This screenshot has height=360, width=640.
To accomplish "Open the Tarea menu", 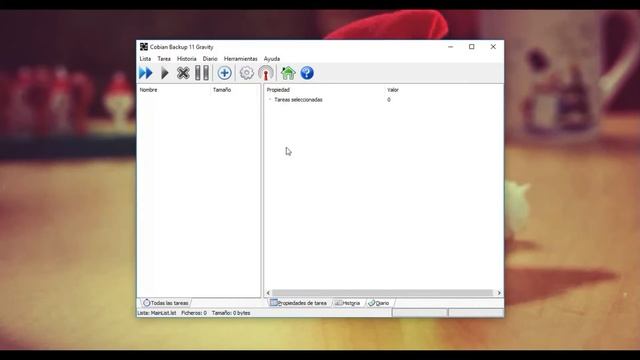I will (x=164, y=59).
